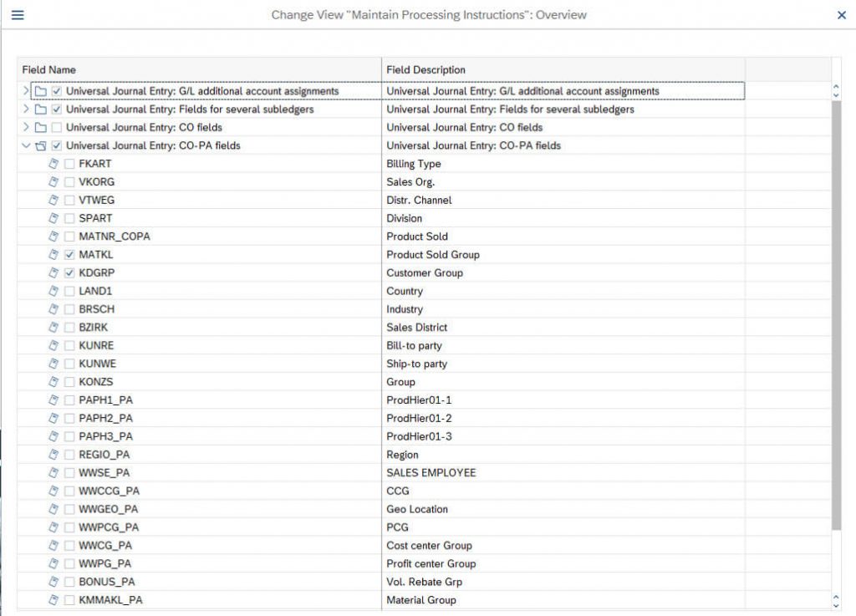Check the FKART field checkbox

click(x=69, y=164)
